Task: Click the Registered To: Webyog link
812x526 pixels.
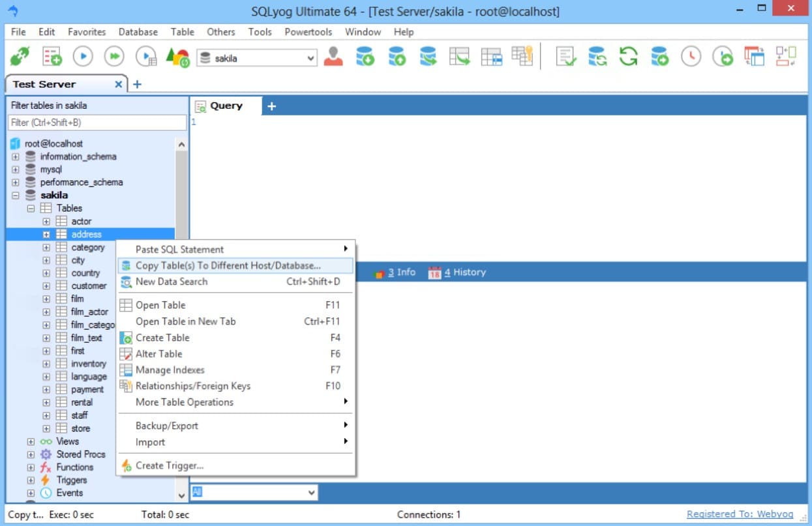Action: tap(740, 514)
